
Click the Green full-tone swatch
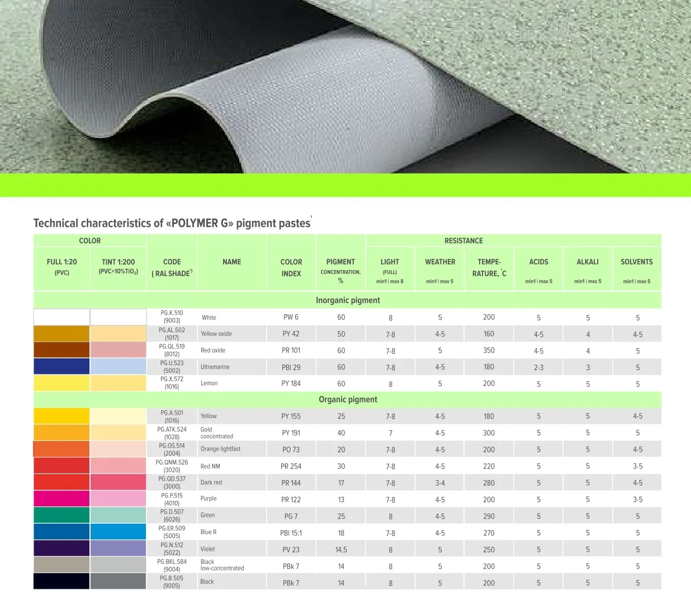pos(61,515)
